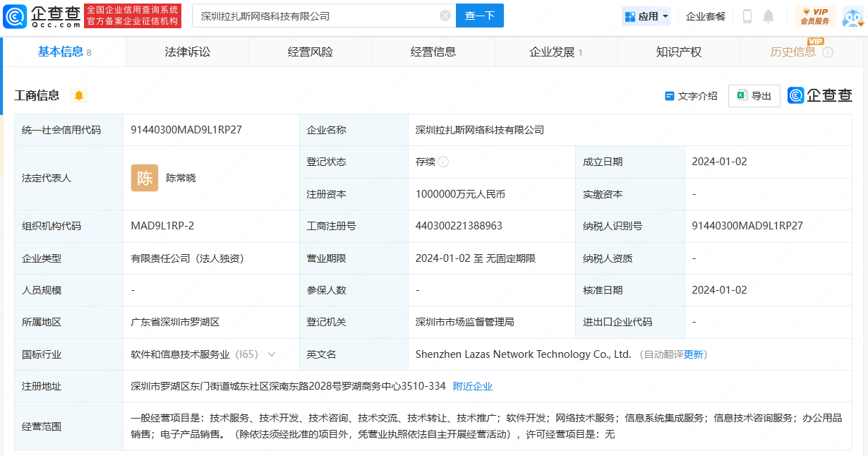
Task: Click the Qcc.com logo
Action: pyautogui.click(x=42, y=16)
